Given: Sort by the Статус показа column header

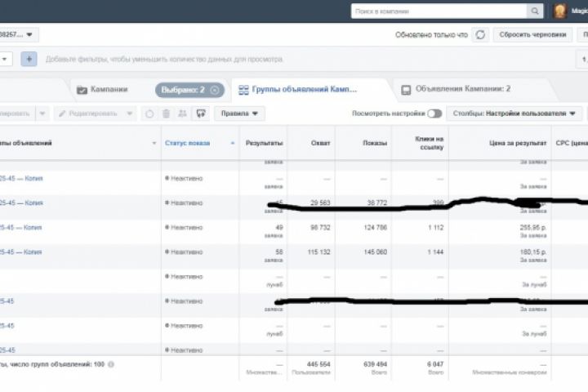Looking at the screenshot, I should coord(187,143).
